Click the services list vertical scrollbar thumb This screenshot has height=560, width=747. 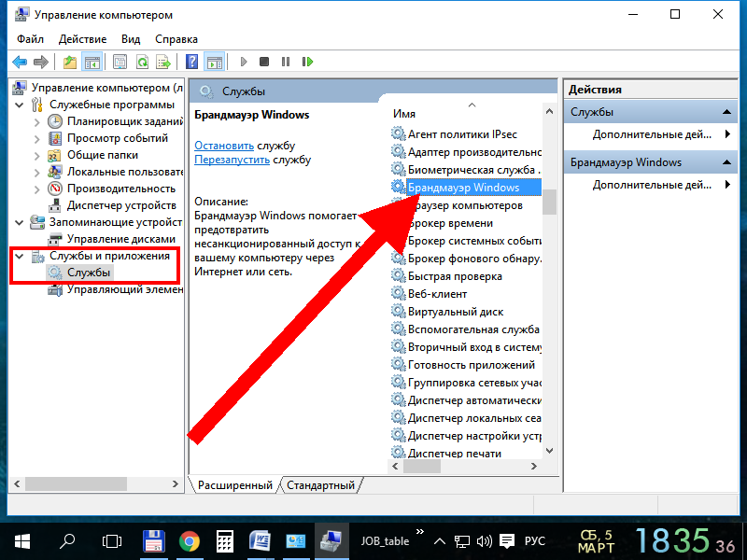pyautogui.click(x=550, y=203)
